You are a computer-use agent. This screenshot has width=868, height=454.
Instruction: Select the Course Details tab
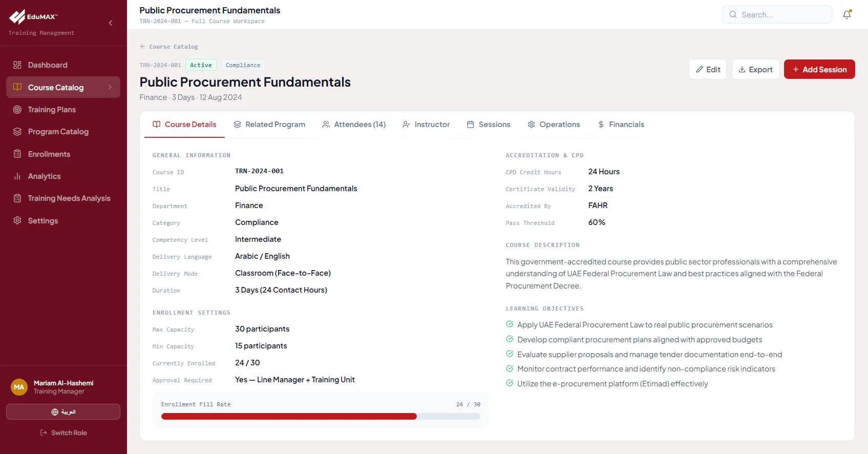(184, 125)
